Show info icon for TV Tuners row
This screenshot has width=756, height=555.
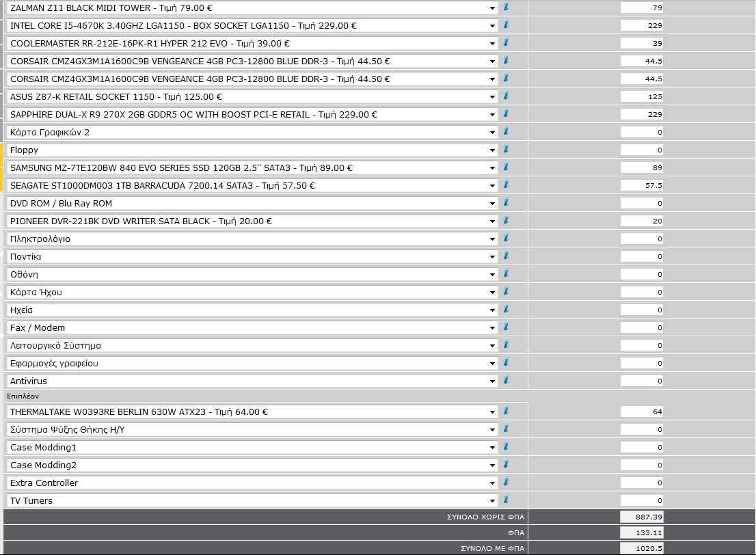(506, 500)
